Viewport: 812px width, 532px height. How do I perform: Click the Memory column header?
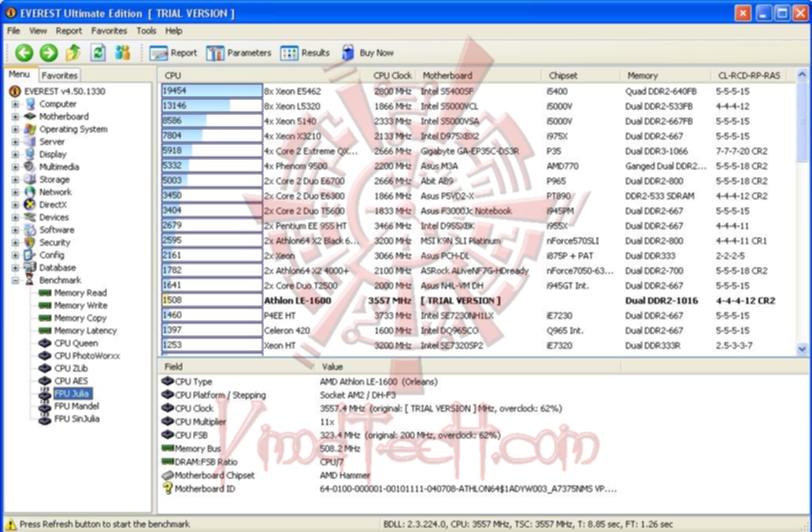click(665, 76)
